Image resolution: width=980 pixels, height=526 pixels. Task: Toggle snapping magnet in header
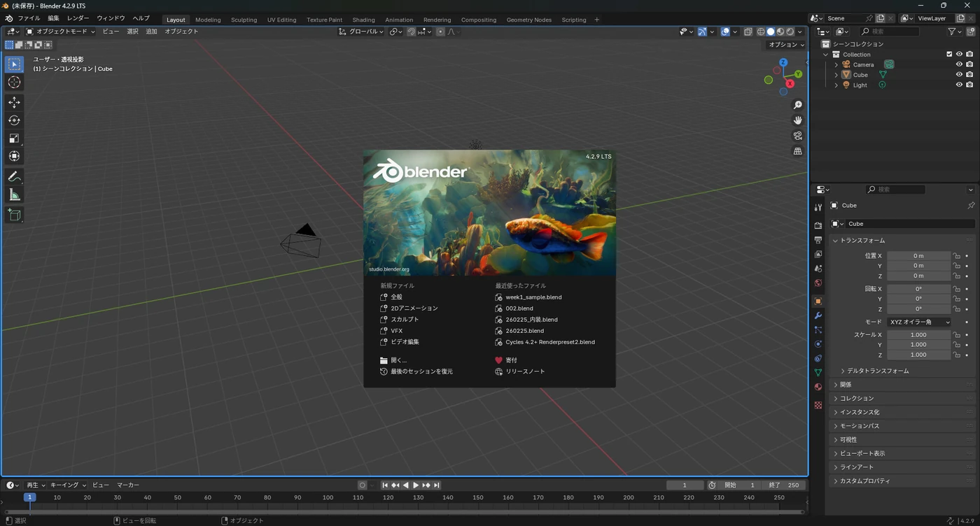pyautogui.click(x=411, y=31)
